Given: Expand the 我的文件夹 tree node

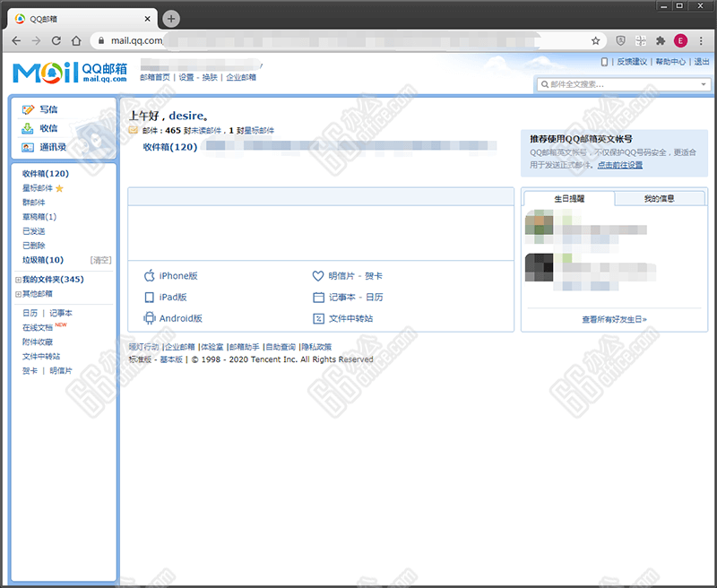Looking at the screenshot, I should (18, 280).
